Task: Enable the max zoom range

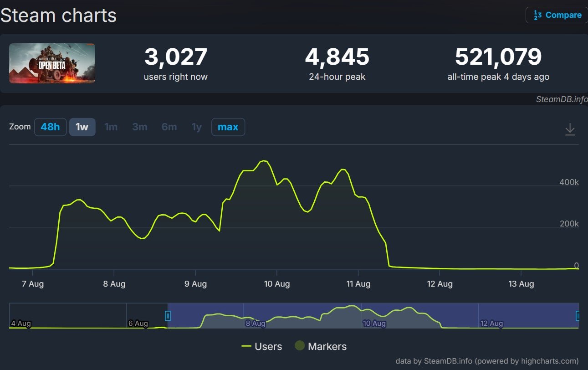Action: 228,127
